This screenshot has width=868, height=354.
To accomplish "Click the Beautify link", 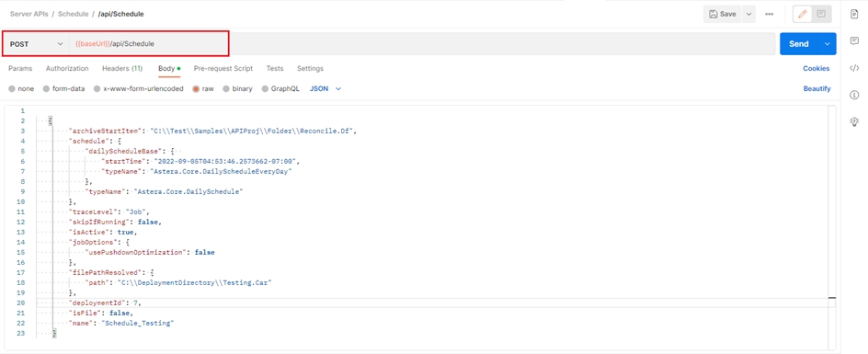I will (x=817, y=88).
